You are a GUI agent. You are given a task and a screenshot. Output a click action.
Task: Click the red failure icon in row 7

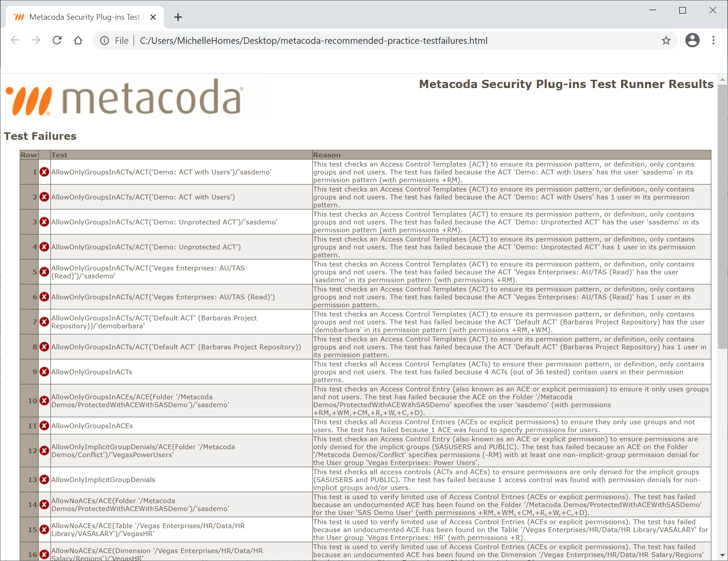[44, 322]
